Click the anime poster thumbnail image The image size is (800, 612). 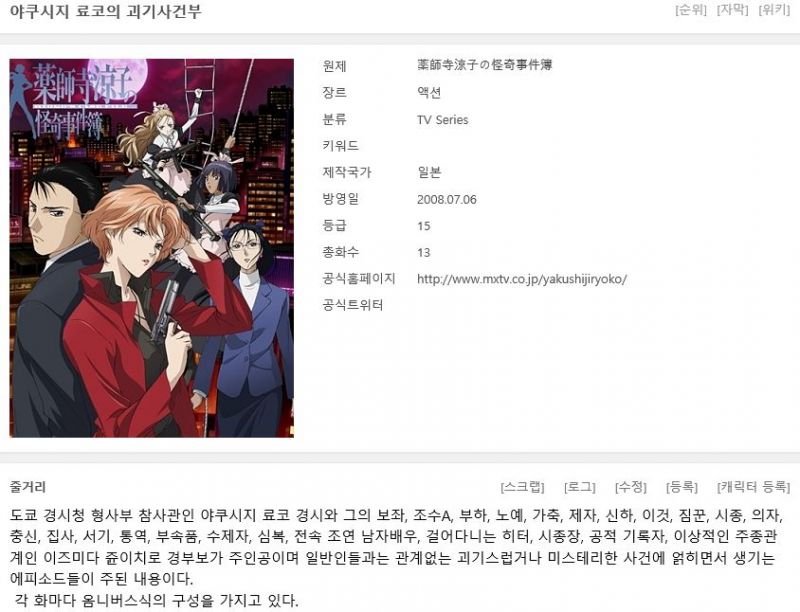[152, 248]
